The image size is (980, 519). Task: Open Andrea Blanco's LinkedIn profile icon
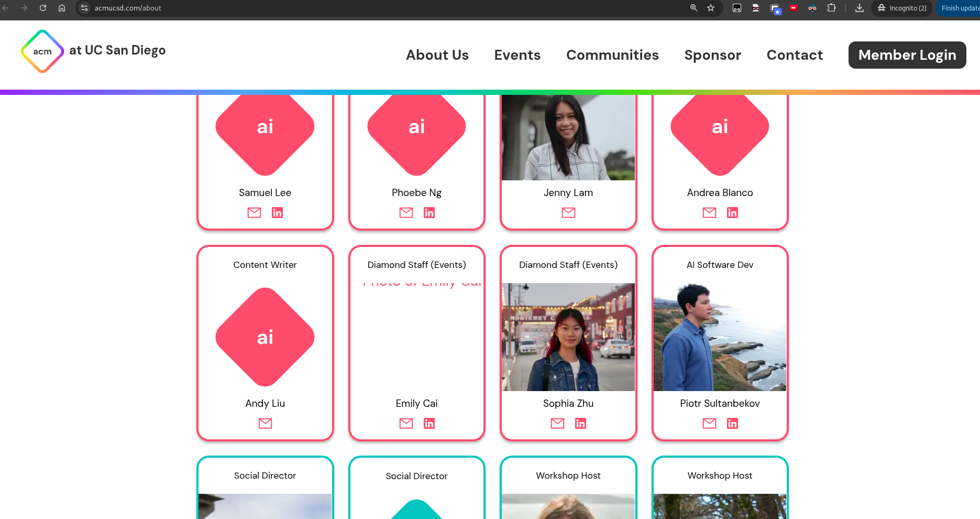coord(732,212)
